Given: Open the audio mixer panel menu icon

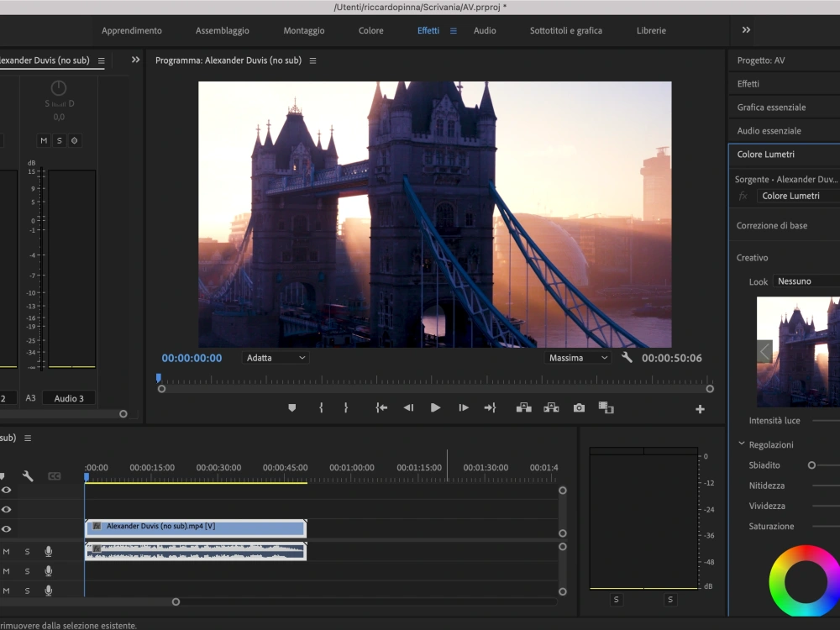Looking at the screenshot, I should coord(102,61).
